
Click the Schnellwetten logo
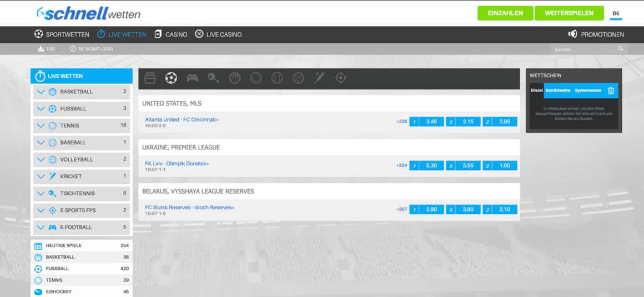click(x=88, y=13)
